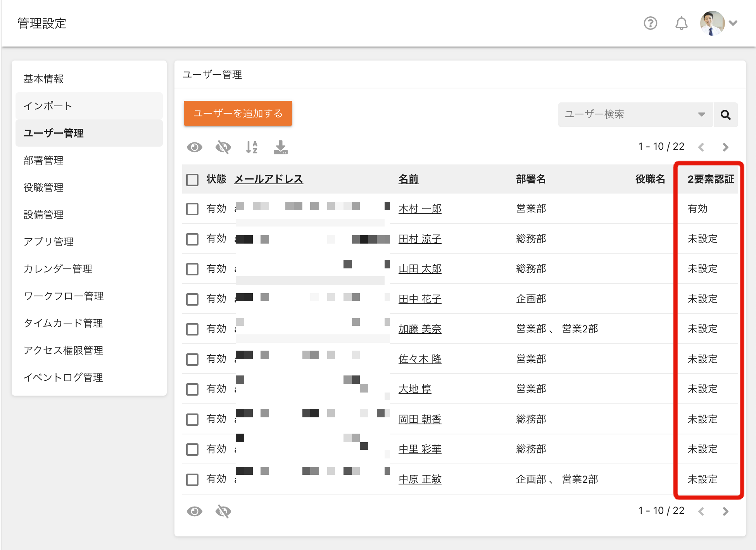Open user 中原 正敏
The image size is (756, 550).
(x=420, y=479)
